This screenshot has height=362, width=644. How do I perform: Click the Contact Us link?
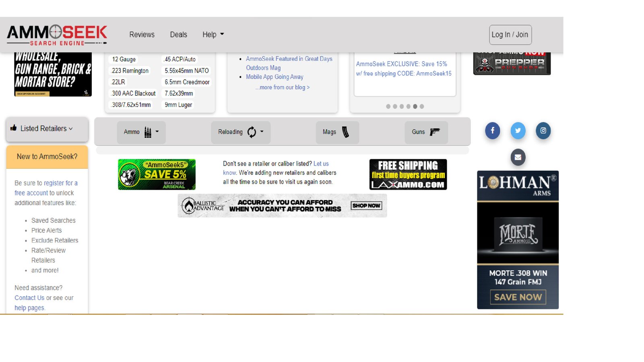29,298
